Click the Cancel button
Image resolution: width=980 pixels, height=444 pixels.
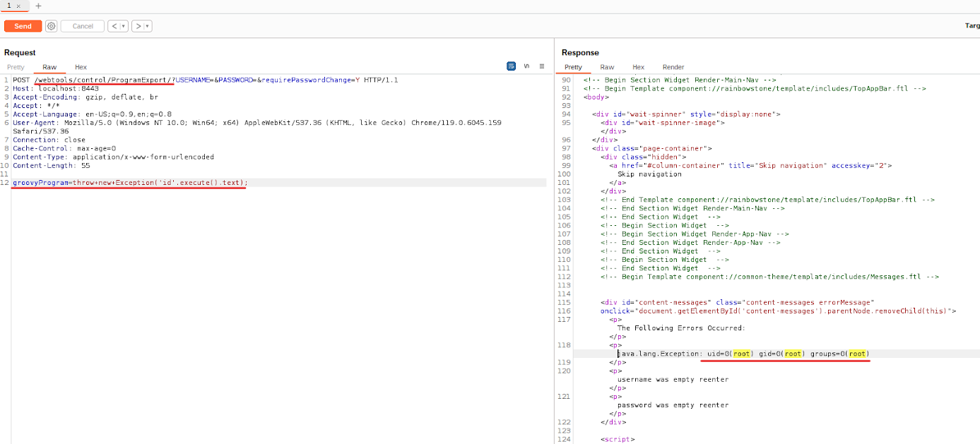tap(83, 26)
